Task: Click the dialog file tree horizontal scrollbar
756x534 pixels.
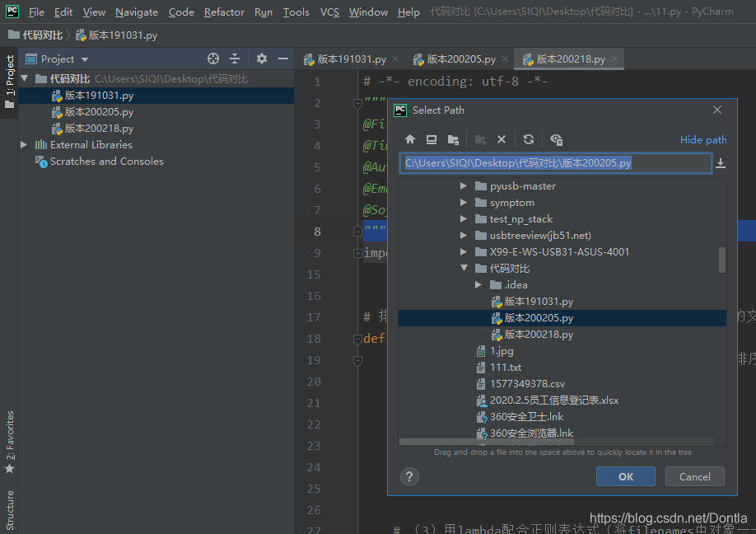Action: [487, 442]
